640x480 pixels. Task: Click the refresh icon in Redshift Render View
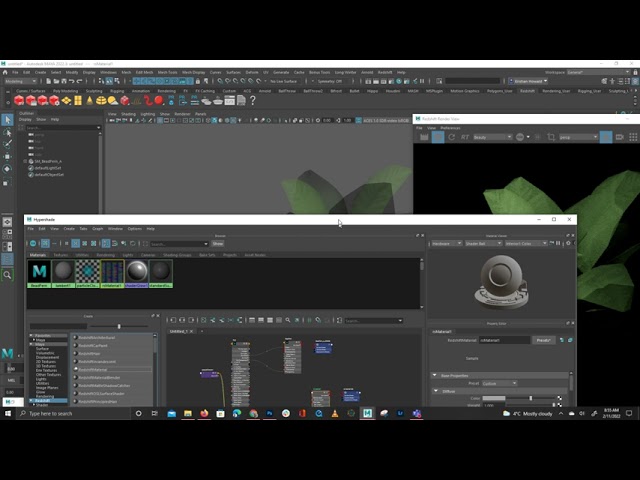tap(451, 137)
